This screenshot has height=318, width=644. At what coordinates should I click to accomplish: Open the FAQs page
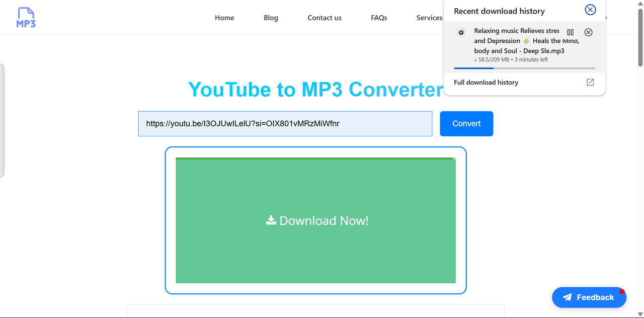pyautogui.click(x=379, y=18)
